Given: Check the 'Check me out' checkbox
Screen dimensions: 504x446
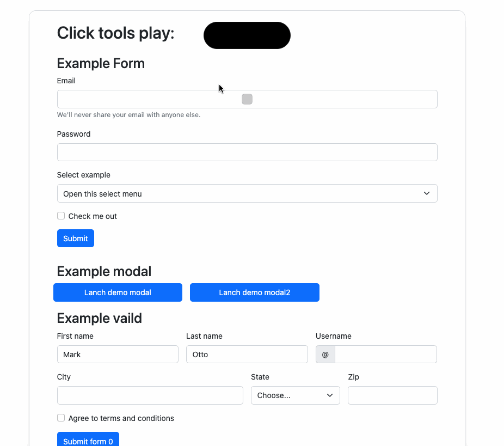Looking at the screenshot, I should (x=60, y=216).
